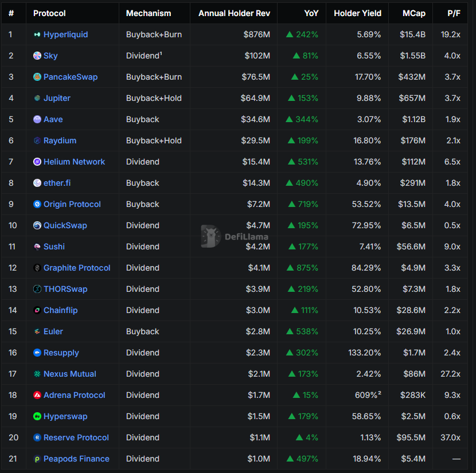
Task: Open the Resupply protocol link
Action: click(61, 353)
